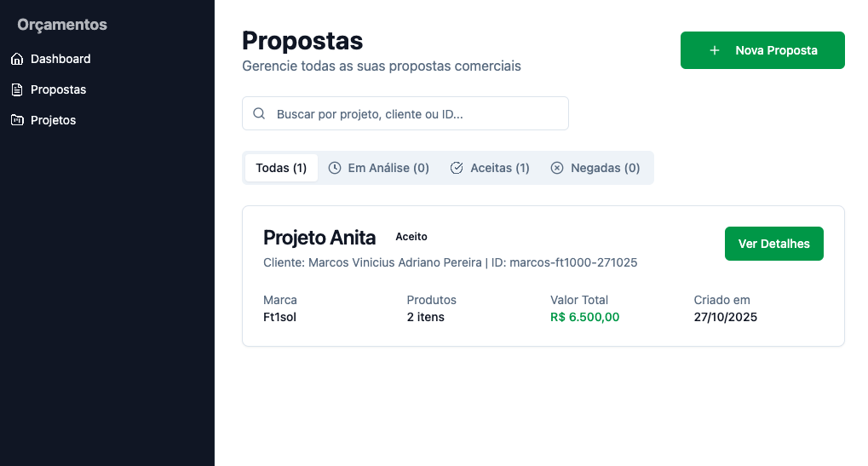The width and height of the screenshot is (868, 466).
Task: Click the checkmark icon on Aceitas
Action: pyautogui.click(x=457, y=169)
